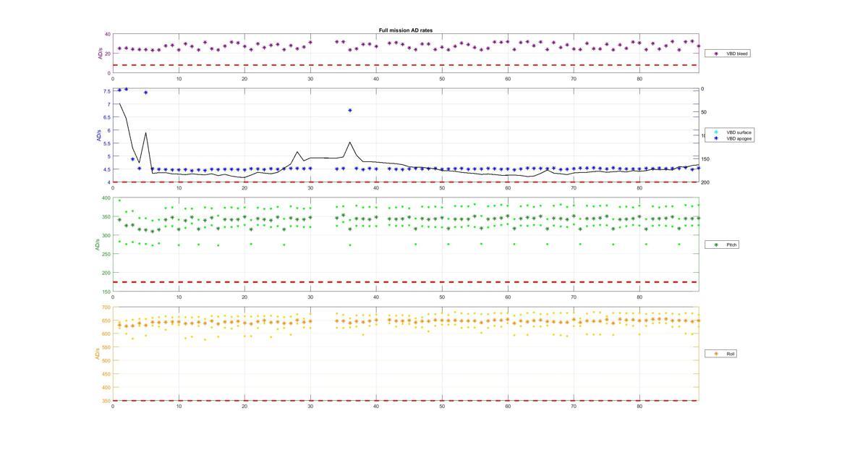This screenshot has width=868, height=450.
Task: Select the VBD bleed legend entry
Action: coord(729,54)
